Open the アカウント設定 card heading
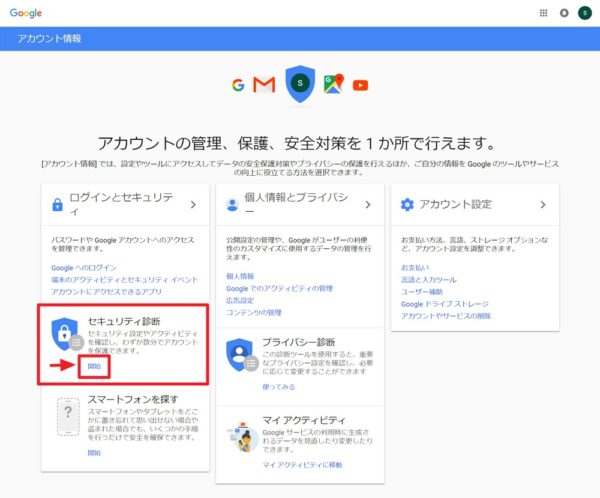Viewport: 600px width, 498px height. 455,204
